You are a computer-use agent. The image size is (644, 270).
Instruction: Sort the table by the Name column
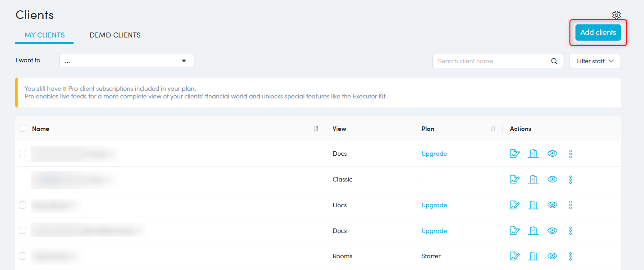click(316, 129)
